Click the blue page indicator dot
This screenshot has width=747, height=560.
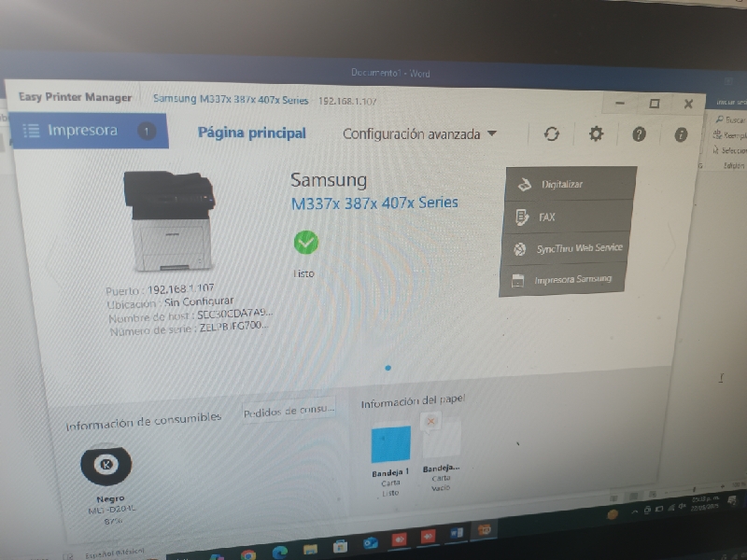(x=388, y=368)
